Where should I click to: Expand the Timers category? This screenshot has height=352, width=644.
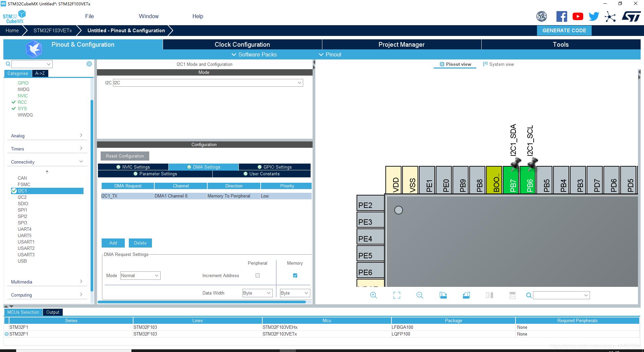[47, 149]
